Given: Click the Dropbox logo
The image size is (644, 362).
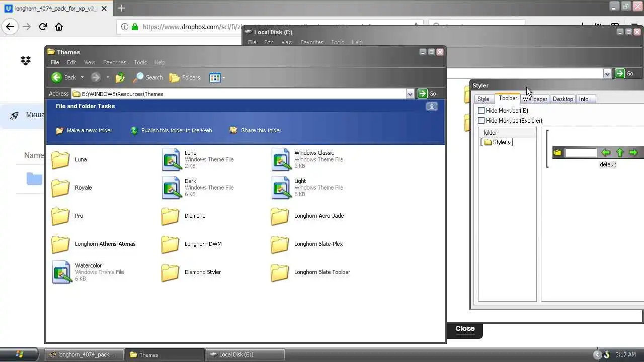Looking at the screenshot, I should (26, 61).
